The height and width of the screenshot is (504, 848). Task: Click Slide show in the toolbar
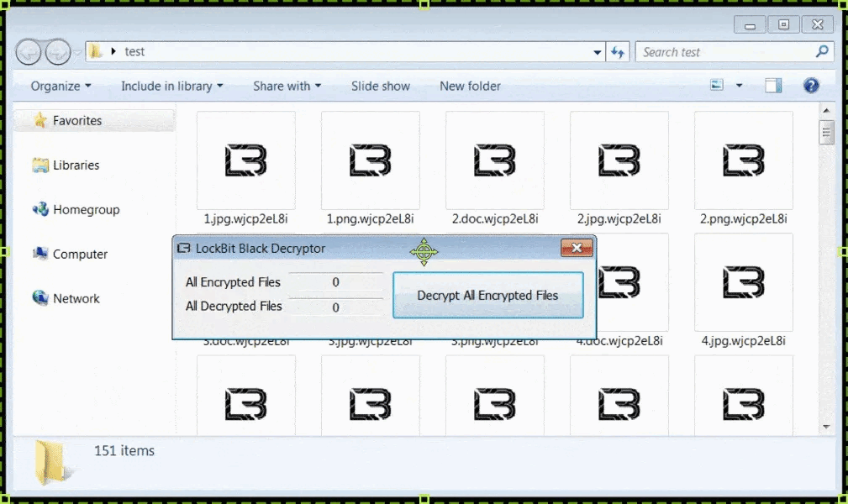[x=381, y=87]
